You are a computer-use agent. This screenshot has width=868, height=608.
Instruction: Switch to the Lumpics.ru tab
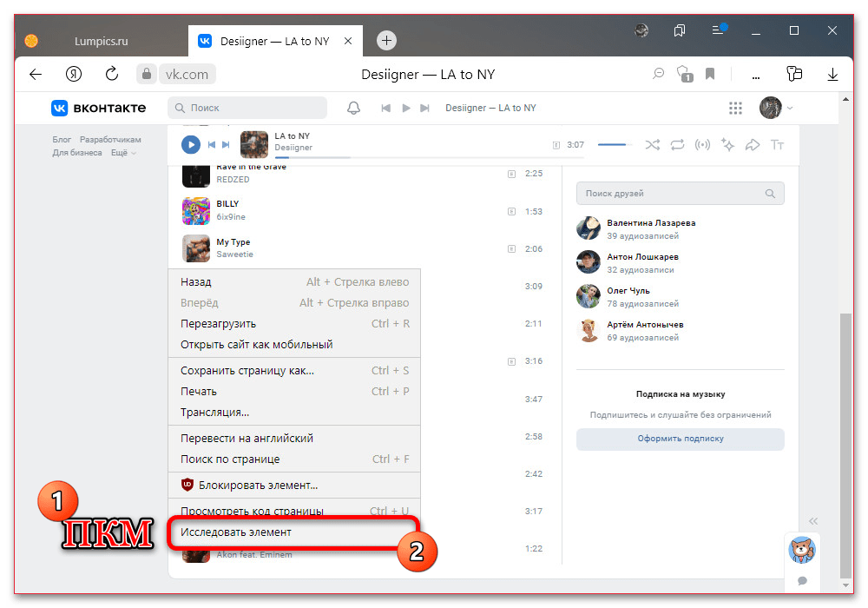[x=102, y=41]
